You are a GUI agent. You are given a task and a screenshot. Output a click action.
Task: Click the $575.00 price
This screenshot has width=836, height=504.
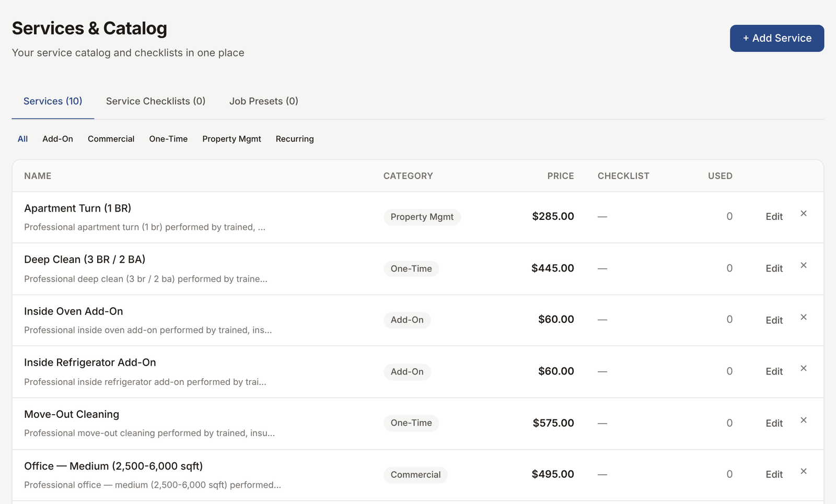553,423
